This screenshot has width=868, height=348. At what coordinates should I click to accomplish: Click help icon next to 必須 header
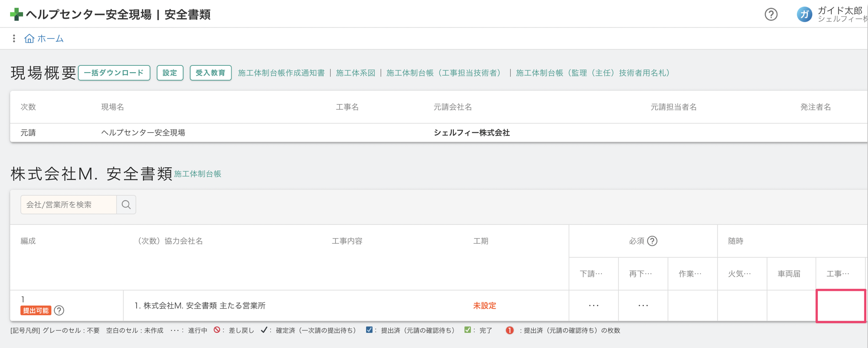point(653,241)
